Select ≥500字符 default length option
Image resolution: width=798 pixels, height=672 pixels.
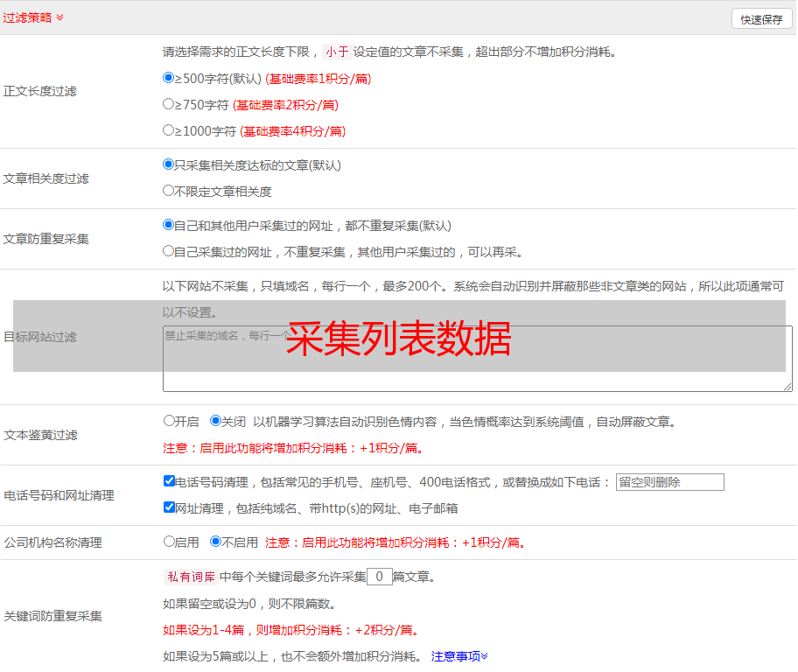(x=169, y=78)
